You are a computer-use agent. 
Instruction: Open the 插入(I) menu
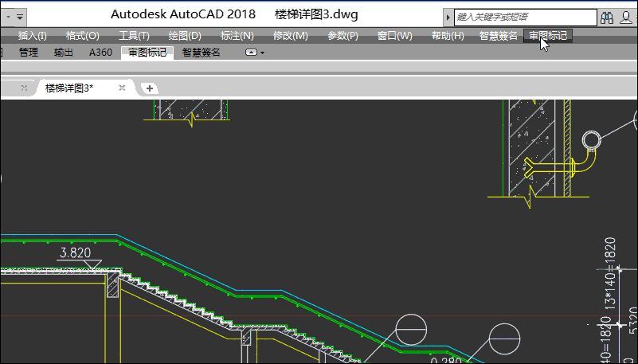[x=32, y=36]
